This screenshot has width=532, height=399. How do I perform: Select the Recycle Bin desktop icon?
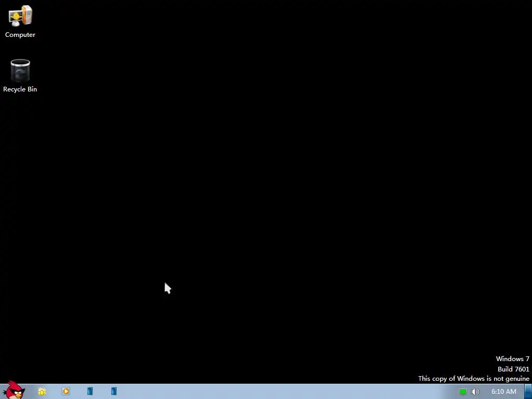[x=20, y=76]
